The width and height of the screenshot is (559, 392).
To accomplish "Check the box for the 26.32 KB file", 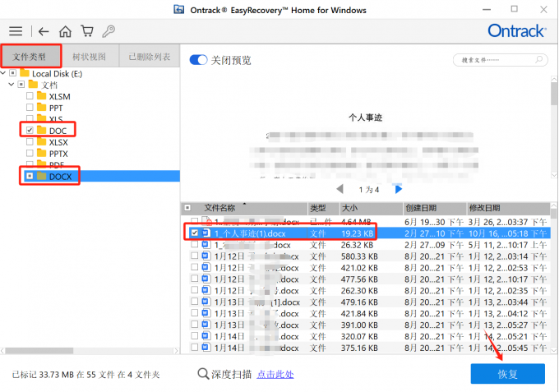I will [194, 244].
